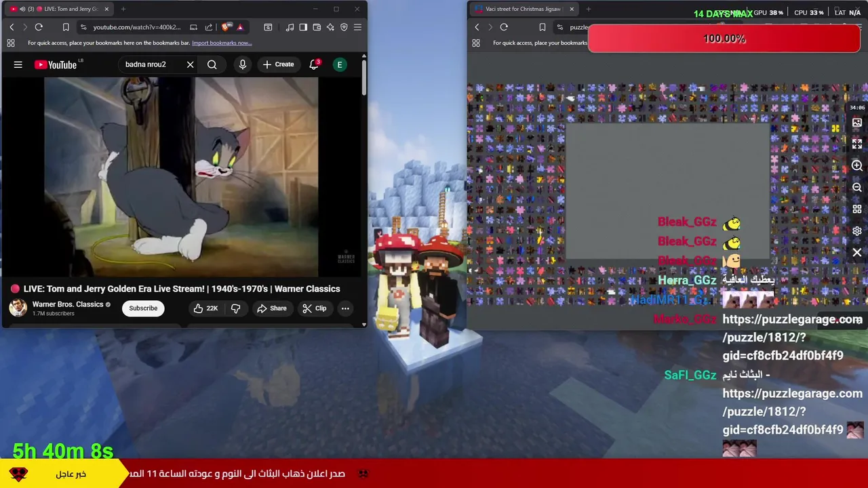The image size is (868, 488).
Task: Open the Brave playlist music note icon
Action: 290,27
